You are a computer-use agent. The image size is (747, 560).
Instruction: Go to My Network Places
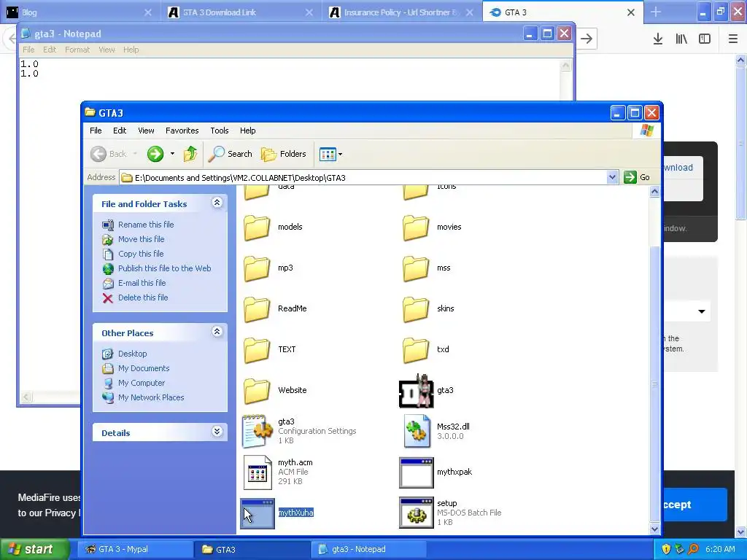pyautogui.click(x=151, y=397)
